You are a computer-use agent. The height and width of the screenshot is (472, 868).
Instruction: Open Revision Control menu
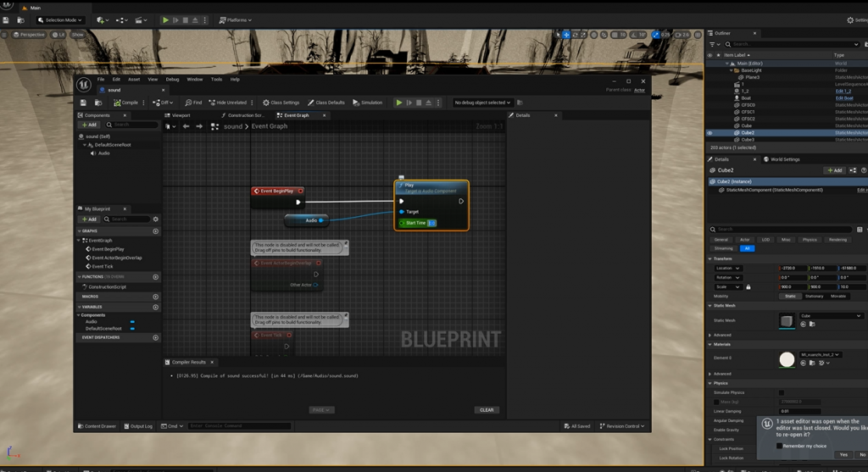[622, 426]
